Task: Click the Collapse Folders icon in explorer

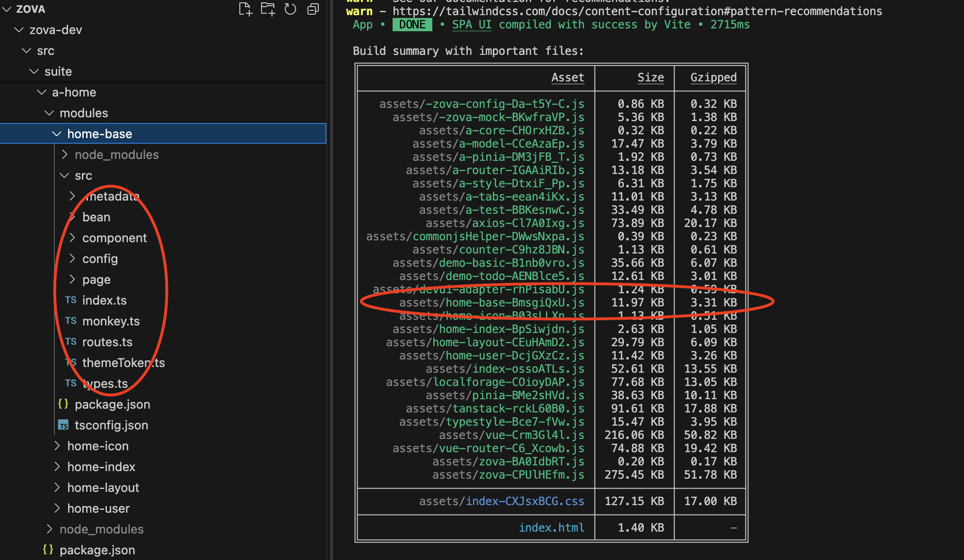Action: (313, 9)
